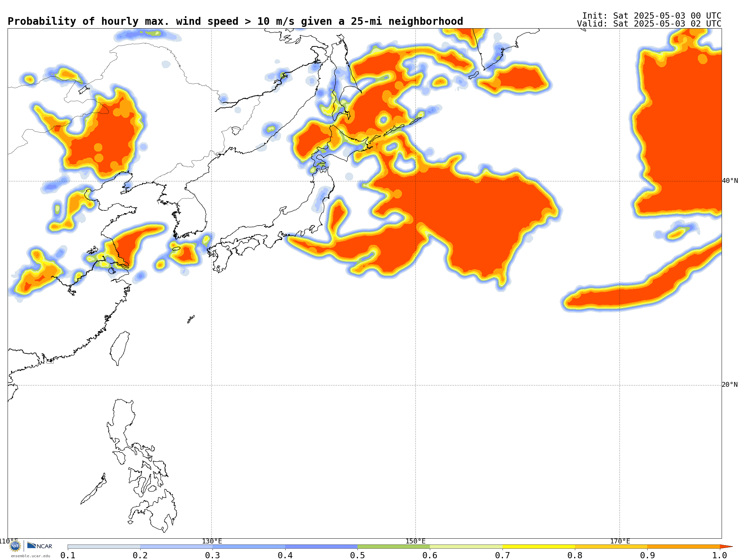
Task: Click the 0.3 colorbar tick label
Action: click(213, 555)
